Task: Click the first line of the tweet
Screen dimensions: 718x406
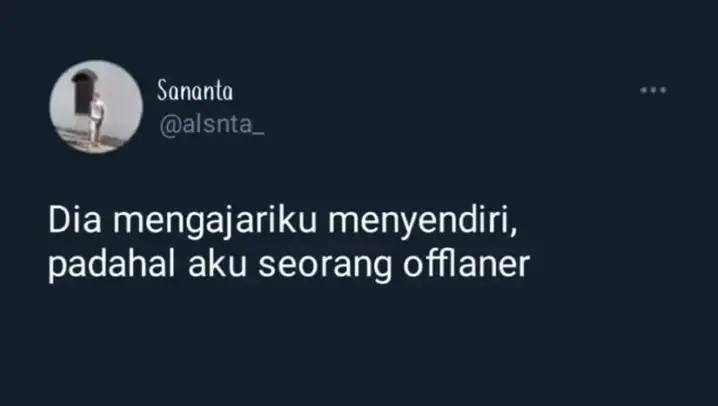Action: (283, 222)
